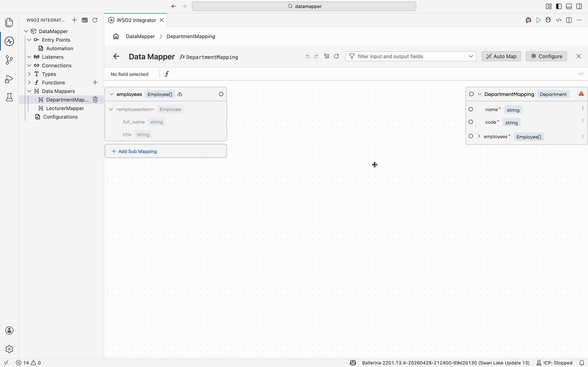Open options menu for name field
588x367 pixels.
coord(583,108)
